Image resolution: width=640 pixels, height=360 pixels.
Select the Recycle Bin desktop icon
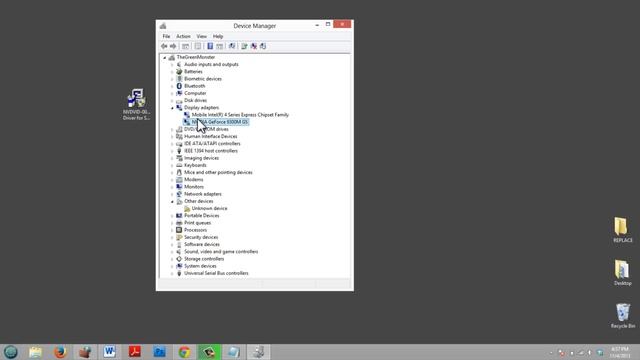tap(622, 316)
